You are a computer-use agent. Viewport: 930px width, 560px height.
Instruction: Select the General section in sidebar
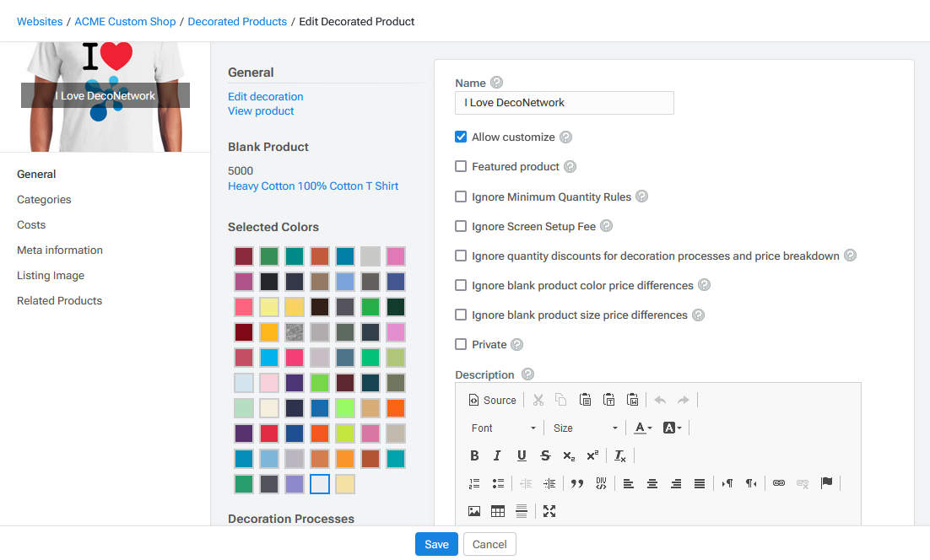point(36,175)
